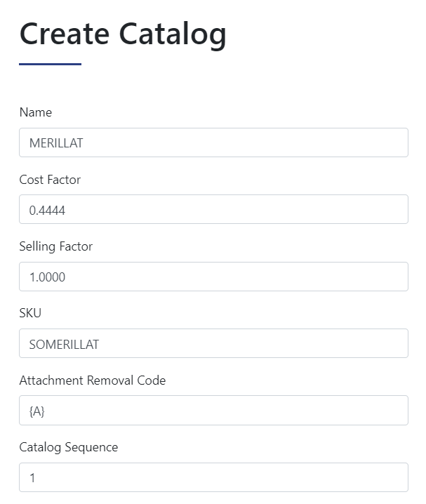426x504 pixels.
Task: Click the "Create Catalog" page heading
Action: [123, 34]
